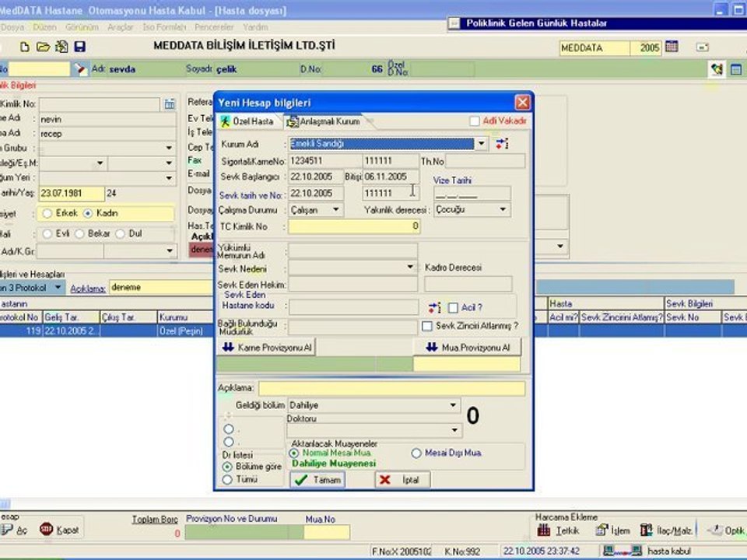Click the floppy disk save icon

pos(79,47)
